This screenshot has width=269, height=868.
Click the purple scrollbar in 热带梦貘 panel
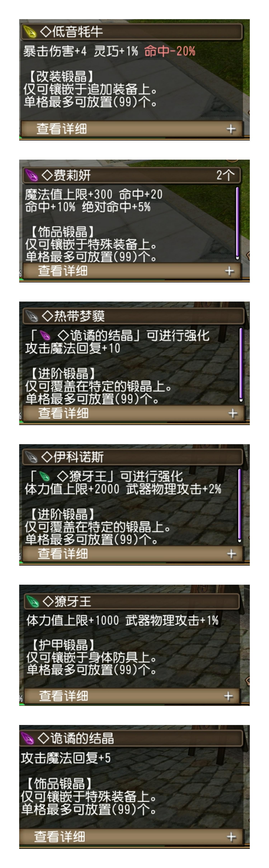[x=241, y=365]
